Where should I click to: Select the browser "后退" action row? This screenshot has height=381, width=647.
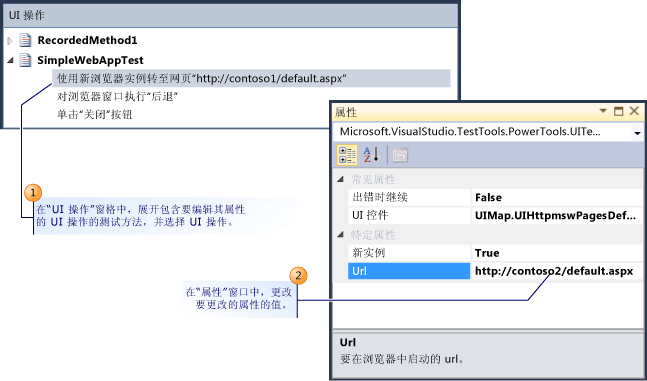pos(117,97)
